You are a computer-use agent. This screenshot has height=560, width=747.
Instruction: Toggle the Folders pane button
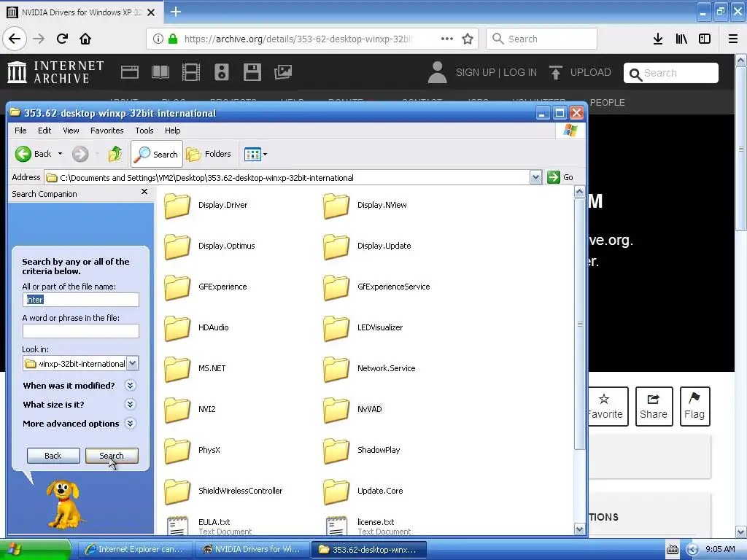pyautogui.click(x=209, y=154)
